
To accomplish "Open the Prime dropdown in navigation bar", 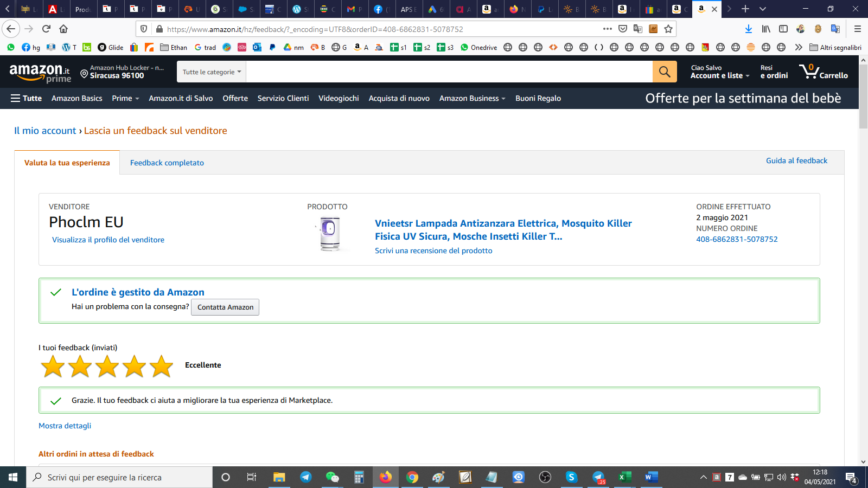I will click(x=125, y=98).
